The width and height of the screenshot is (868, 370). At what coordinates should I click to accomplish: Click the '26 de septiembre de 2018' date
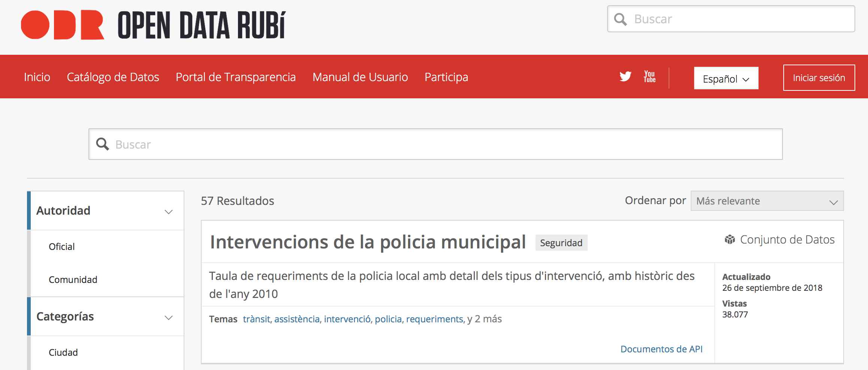[772, 288]
